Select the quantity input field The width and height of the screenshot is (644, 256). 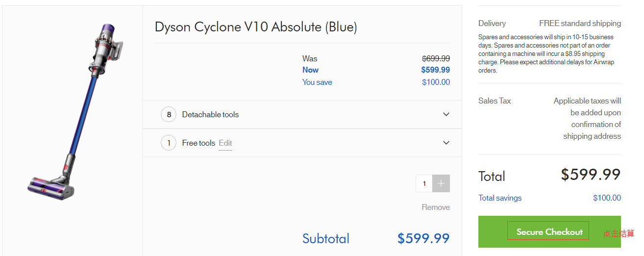[x=424, y=183]
